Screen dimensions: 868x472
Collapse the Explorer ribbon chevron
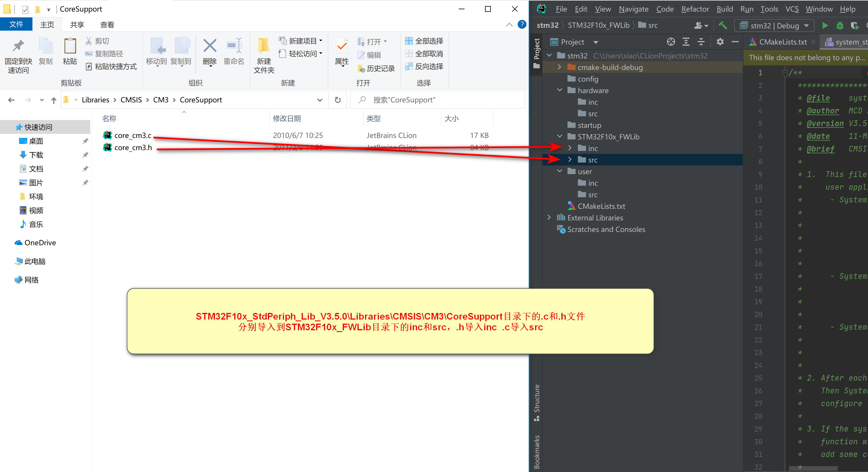click(509, 25)
